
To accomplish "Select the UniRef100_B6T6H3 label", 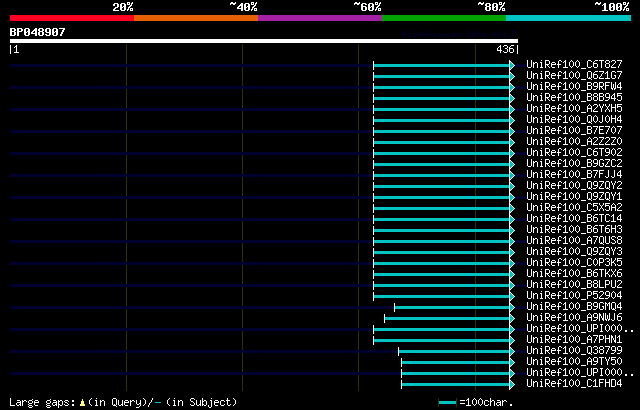I will [574, 229].
